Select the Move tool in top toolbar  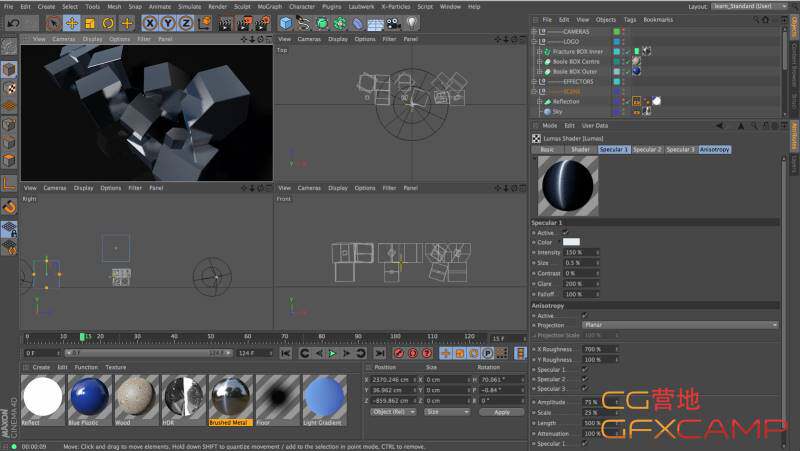click(x=72, y=22)
